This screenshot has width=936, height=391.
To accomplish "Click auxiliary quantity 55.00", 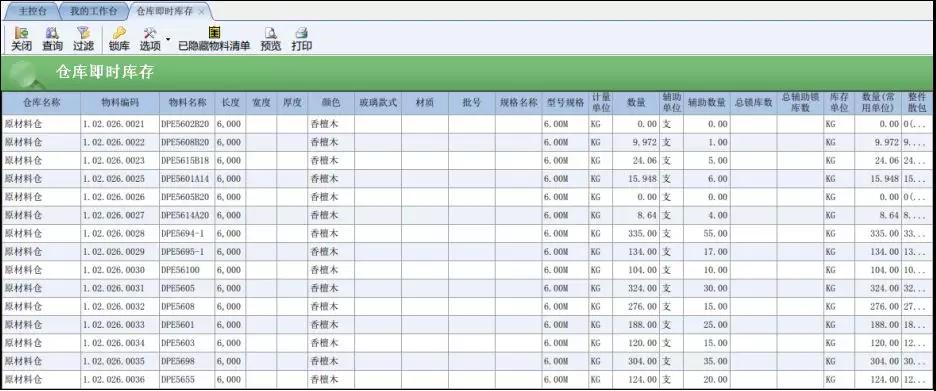I will click(707, 233).
